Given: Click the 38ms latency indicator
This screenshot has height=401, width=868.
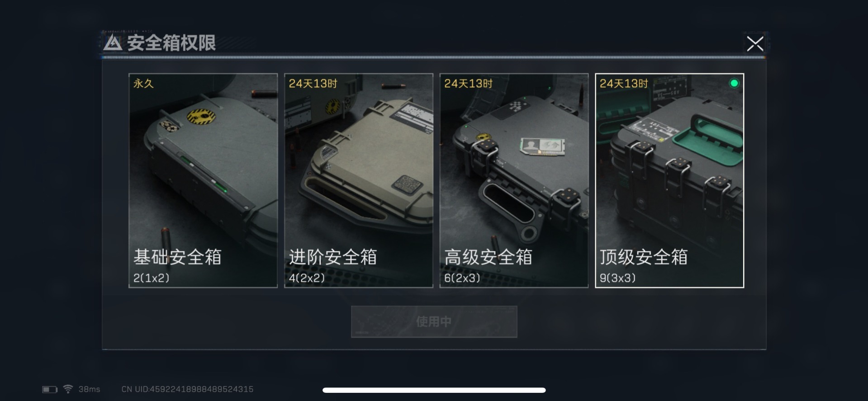Looking at the screenshot, I should coord(90,389).
